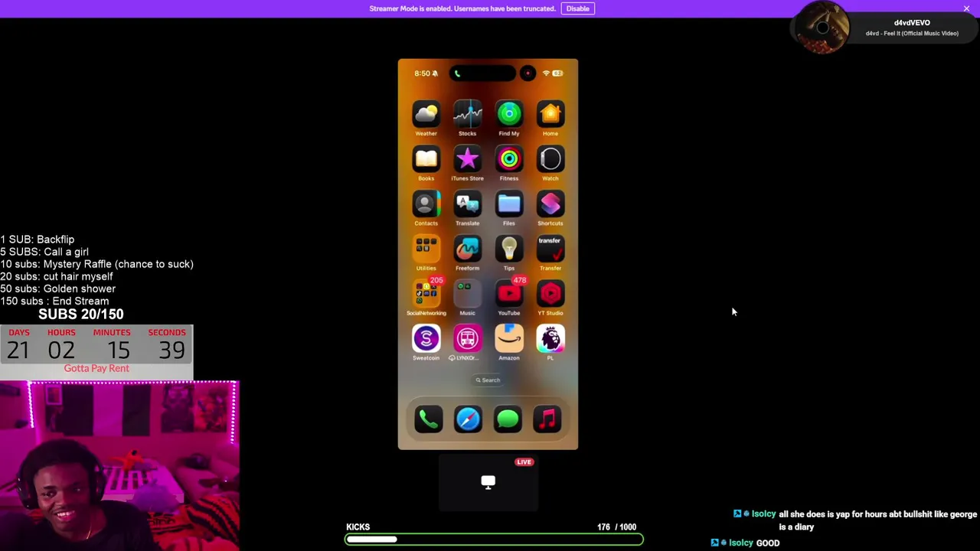Open the LYNX app icon
Screen dimensions: 980x551
[x=467, y=339]
